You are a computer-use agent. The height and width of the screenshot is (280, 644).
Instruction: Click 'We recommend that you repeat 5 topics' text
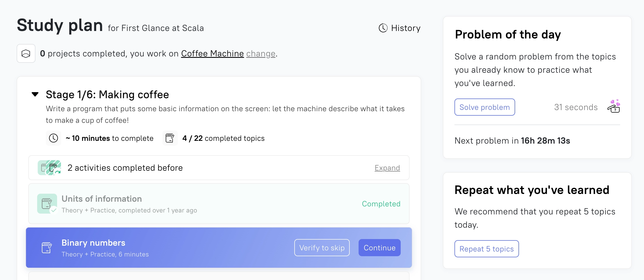point(535,212)
